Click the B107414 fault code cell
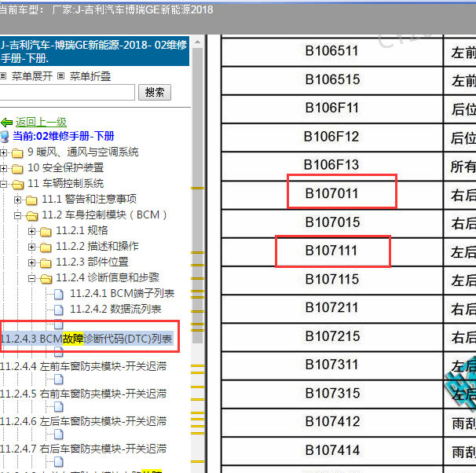476x473 pixels. tap(332, 450)
